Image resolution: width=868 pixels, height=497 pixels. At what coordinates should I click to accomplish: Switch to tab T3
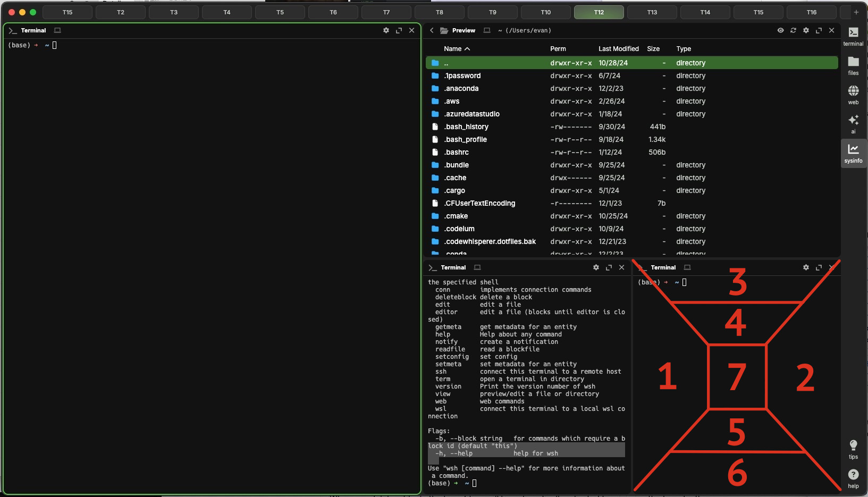(x=174, y=12)
